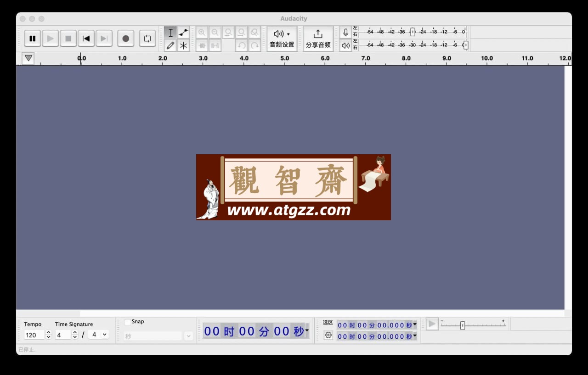Select the Multi-tool asterisk icon

pyautogui.click(x=183, y=45)
